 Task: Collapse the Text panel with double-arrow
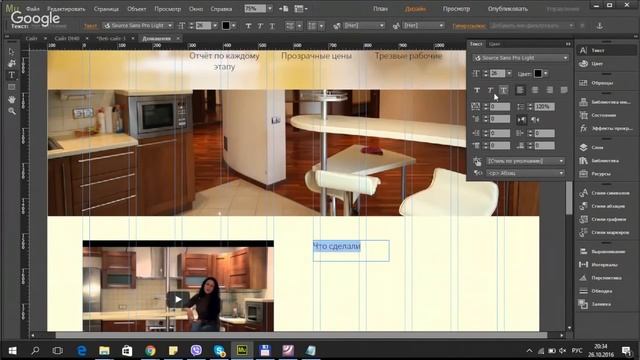pyautogui.click(x=568, y=44)
